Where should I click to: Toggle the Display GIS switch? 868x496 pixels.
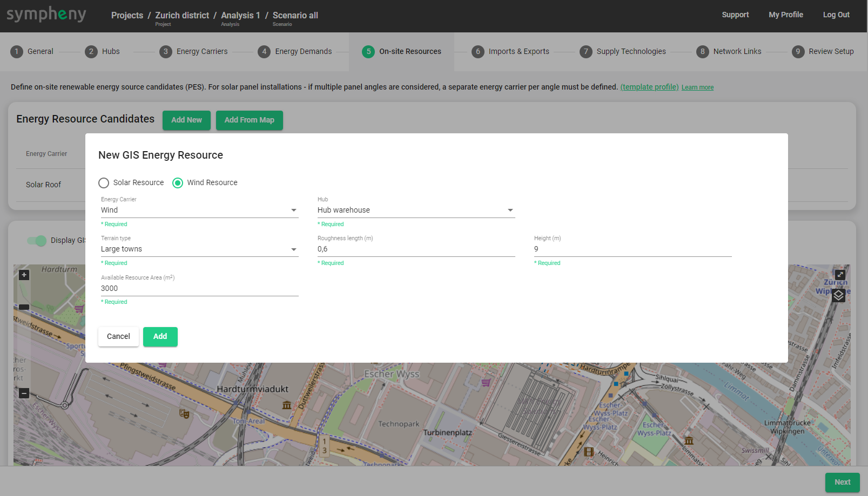(x=37, y=241)
